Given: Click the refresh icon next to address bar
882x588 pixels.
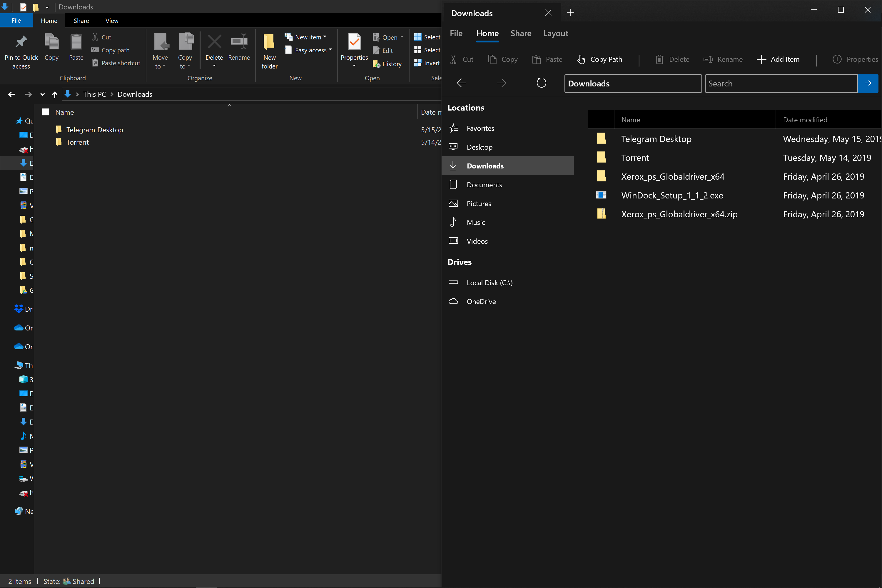Looking at the screenshot, I should 541,83.
